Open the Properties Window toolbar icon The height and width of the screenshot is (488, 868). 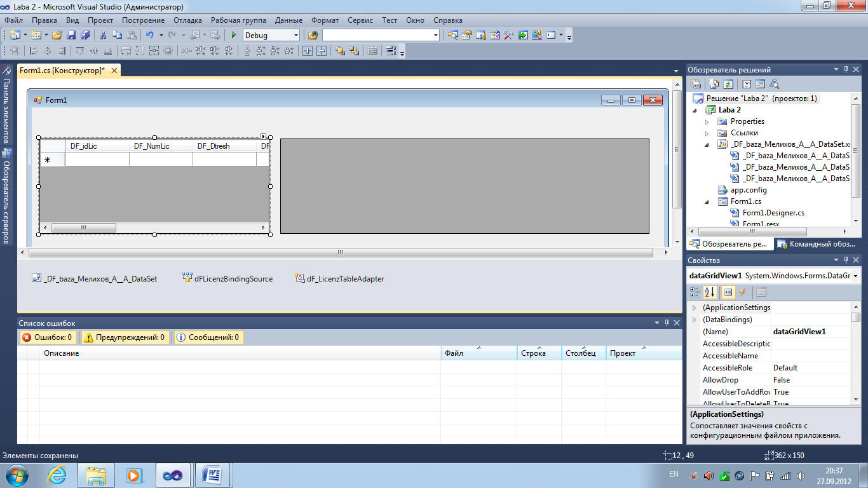467,36
